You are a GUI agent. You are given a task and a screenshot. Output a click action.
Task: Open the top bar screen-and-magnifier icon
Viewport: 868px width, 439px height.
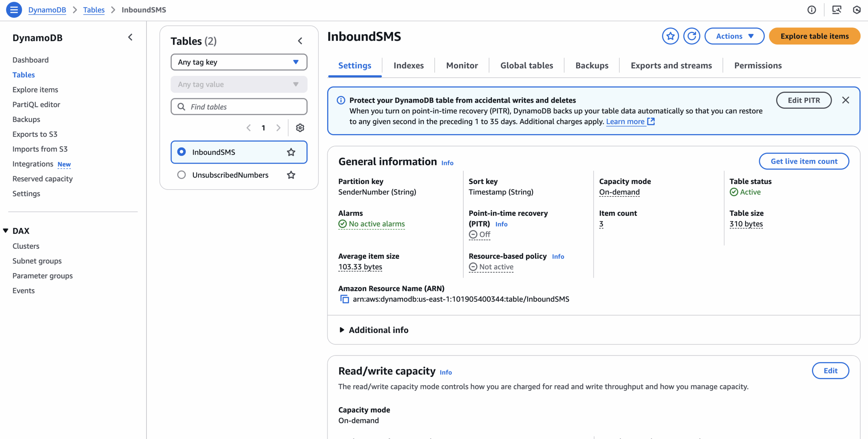pyautogui.click(x=837, y=10)
